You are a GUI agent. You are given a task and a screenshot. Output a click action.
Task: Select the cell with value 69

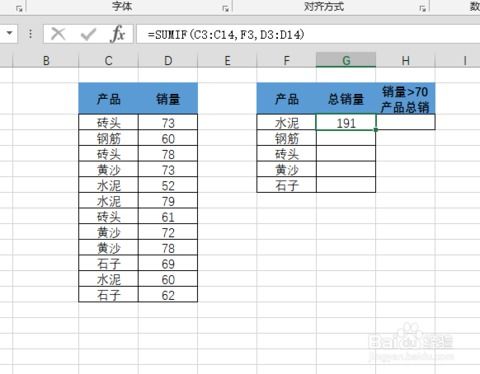point(168,263)
